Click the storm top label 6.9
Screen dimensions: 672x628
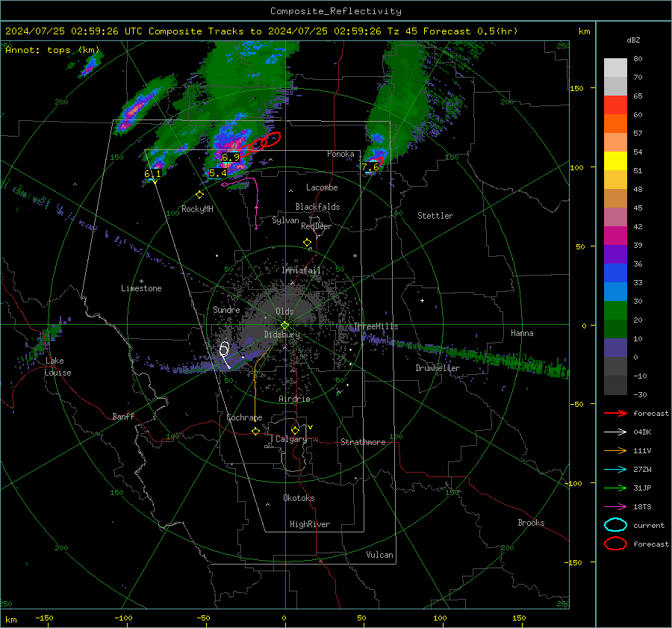pos(231,158)
